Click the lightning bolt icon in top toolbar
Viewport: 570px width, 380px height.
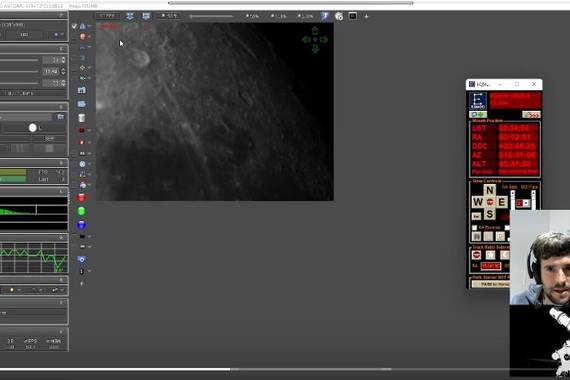pyautogui.click(x=325, y=16)
